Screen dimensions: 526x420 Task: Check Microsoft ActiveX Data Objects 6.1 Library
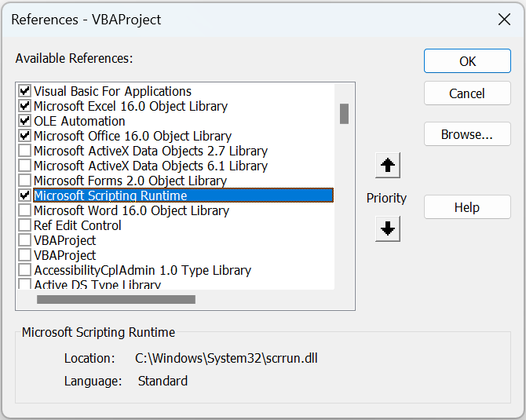24,166
